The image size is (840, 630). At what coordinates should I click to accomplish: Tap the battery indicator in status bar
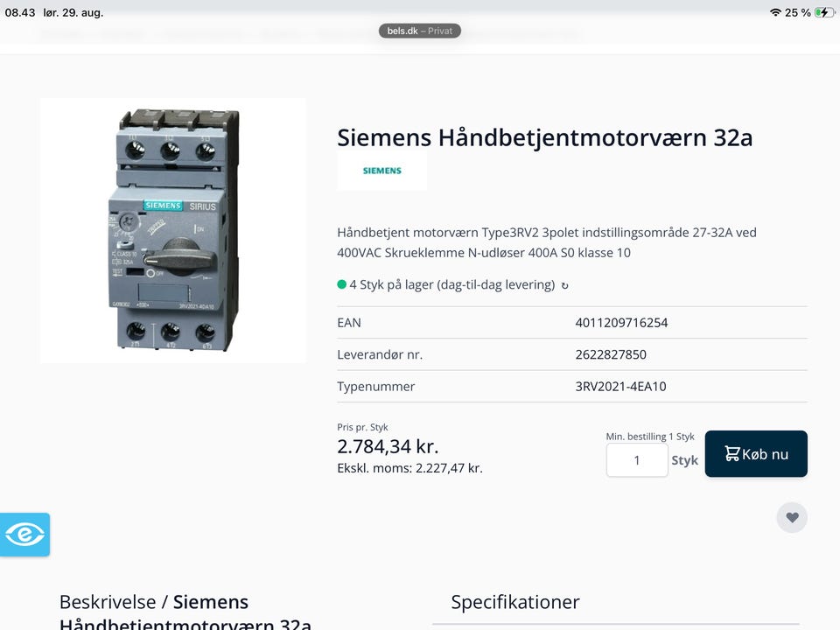pos(824,12)
